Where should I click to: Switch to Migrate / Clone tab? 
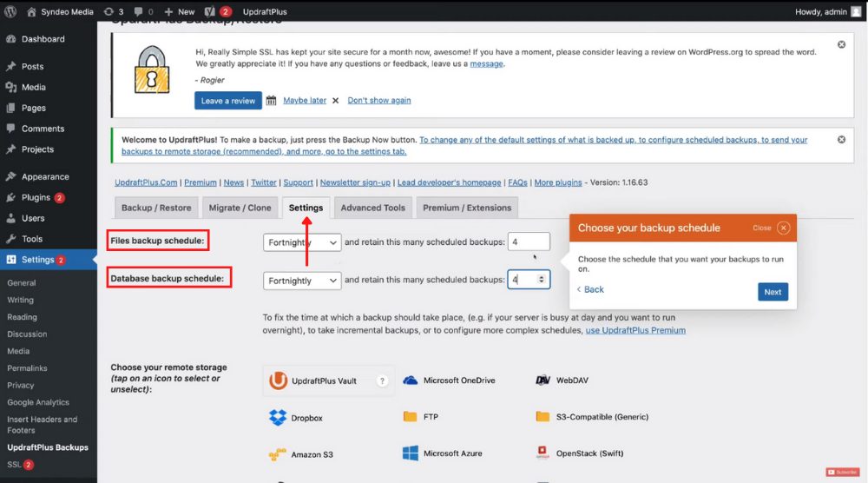[x=240, y=208]
